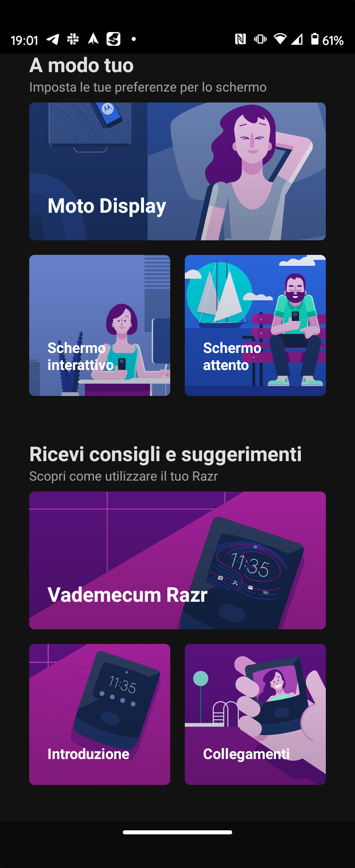Tap the notification overflow dot icon

[134, 39]
